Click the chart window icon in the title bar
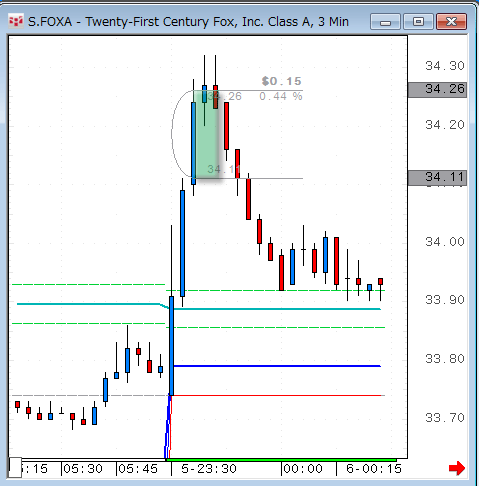 (16, 22)
